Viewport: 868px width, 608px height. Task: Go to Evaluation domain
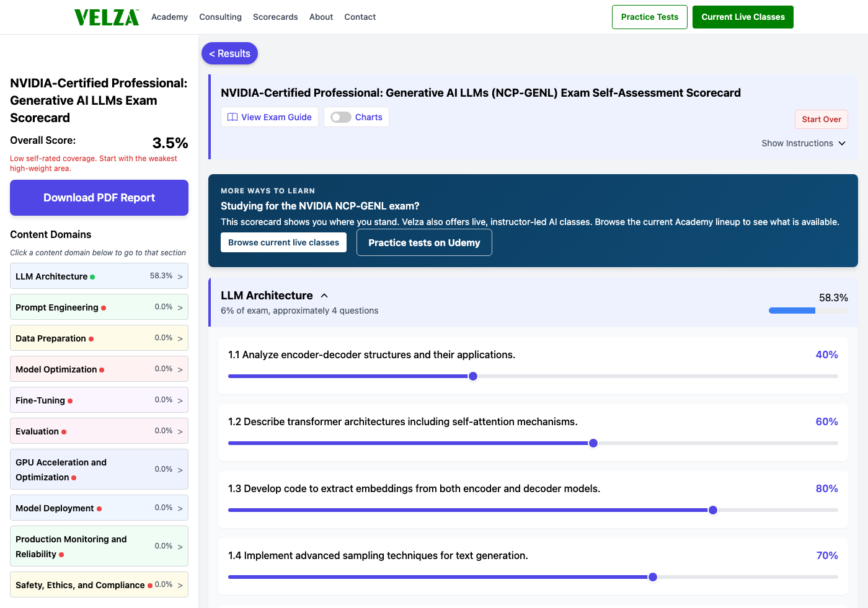click(99, 431)
